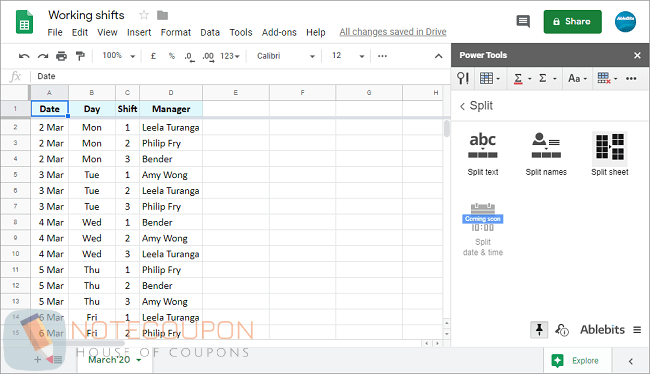Open the Add-ons menu
The height and width of the screenshot is (374, 650).
(279, 32)
